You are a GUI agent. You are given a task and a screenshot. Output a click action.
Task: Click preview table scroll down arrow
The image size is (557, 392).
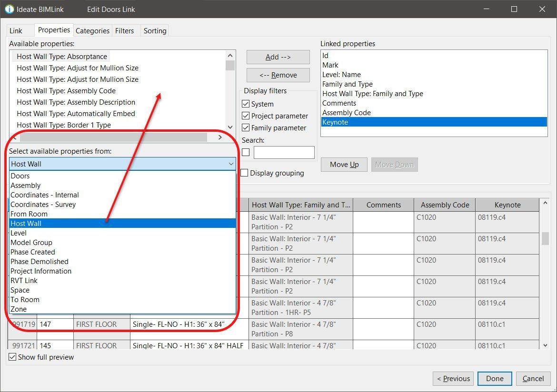click(x=545, y=345)
